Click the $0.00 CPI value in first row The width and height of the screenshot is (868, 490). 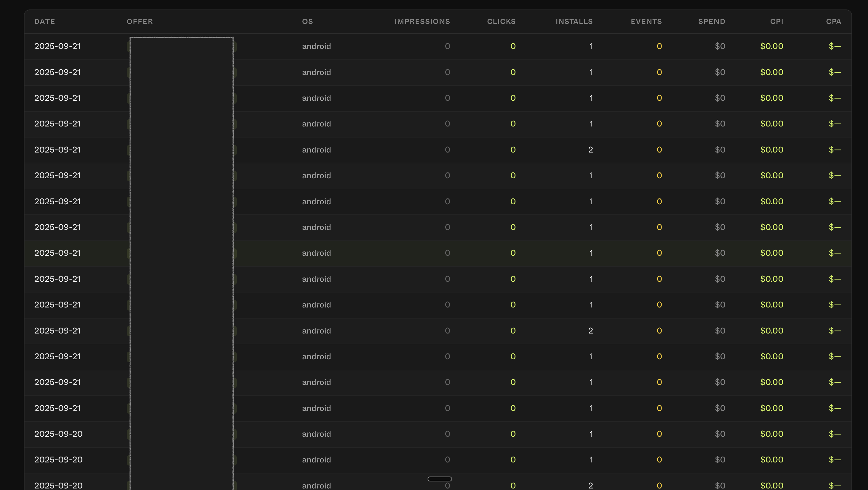click(771, 46)
